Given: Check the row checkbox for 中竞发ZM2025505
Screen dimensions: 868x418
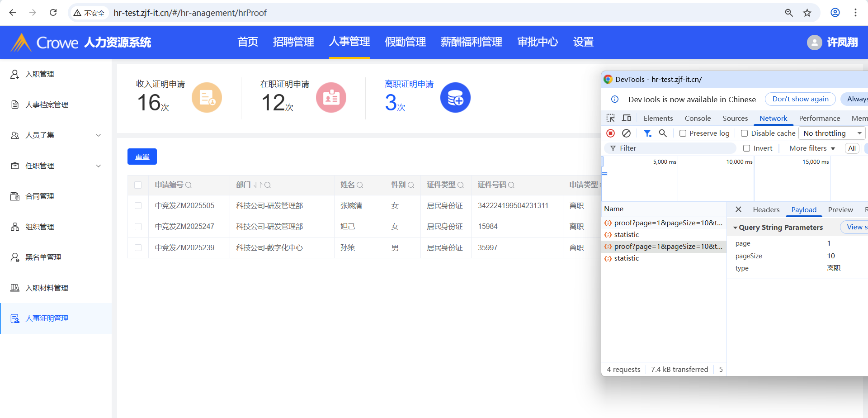Looking at the screenshot, I should (x=138, y=206).
